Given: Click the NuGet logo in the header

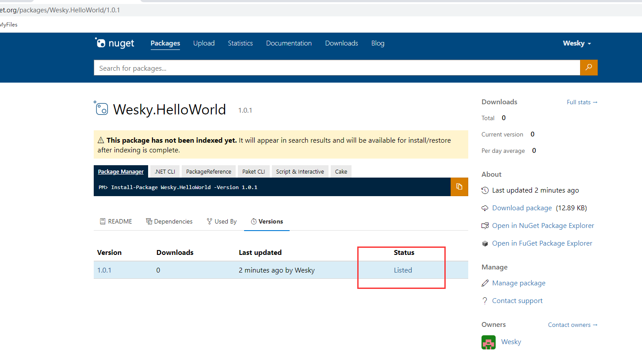Looking at the screenshot, I should click(x=115, y=43).
